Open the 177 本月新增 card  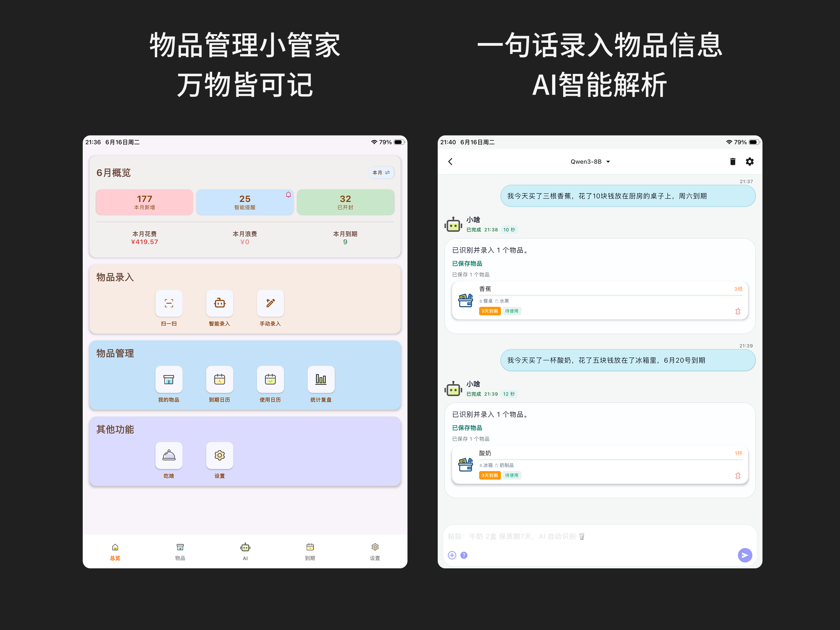tap(144, 202)
